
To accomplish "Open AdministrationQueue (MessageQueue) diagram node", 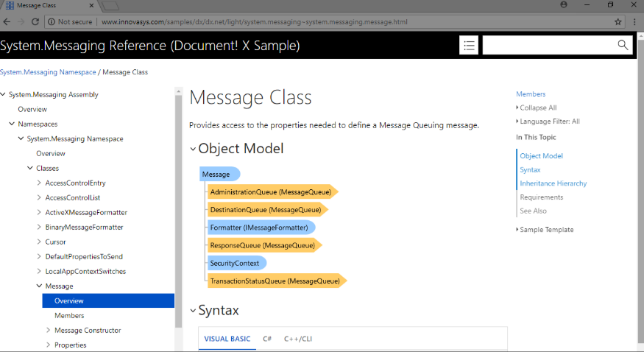I will click(x=272, y=191).
